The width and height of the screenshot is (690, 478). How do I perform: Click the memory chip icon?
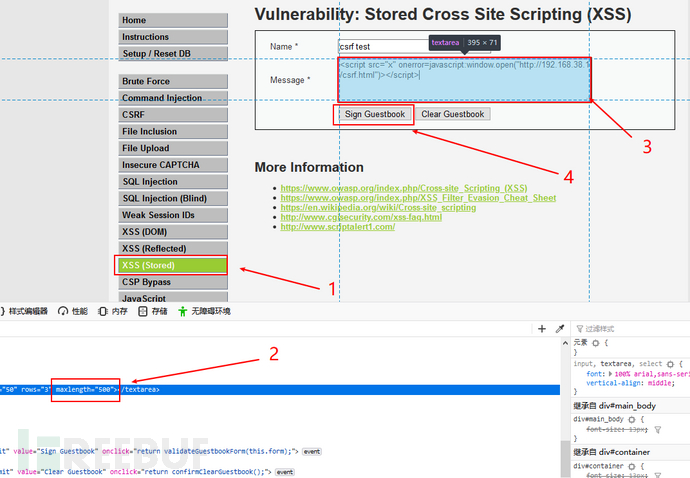103,312
